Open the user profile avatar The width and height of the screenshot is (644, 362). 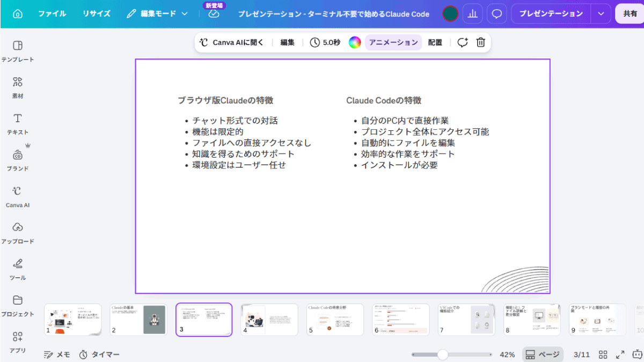pyautogui.click(x=450, y=14)
